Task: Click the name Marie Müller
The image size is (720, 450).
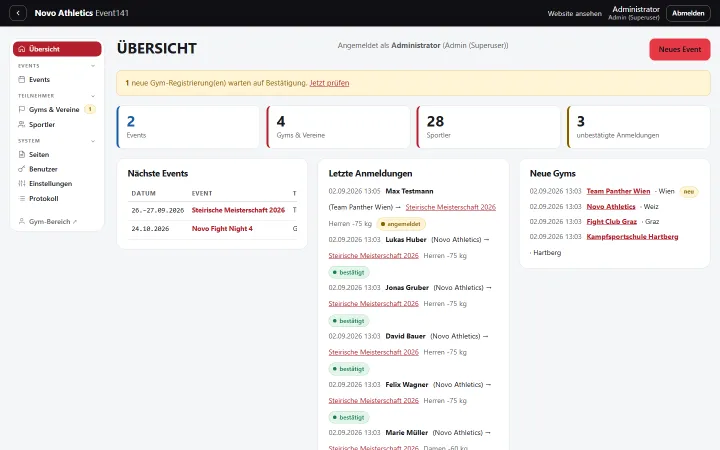Action: coord(406,433)
